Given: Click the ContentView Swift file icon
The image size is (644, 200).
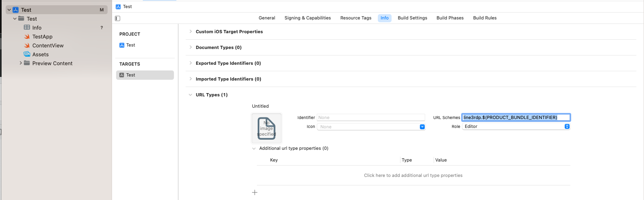Looking at the screenshot, I should click(27, 45).
